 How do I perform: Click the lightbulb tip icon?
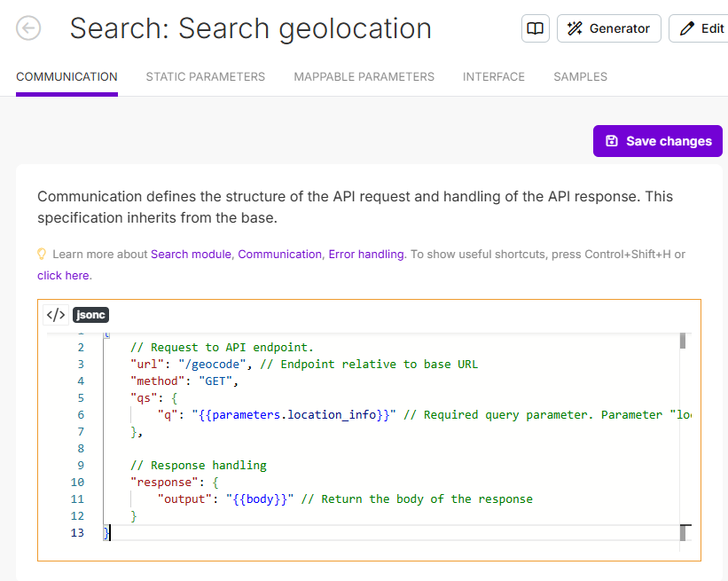[41, 254]
